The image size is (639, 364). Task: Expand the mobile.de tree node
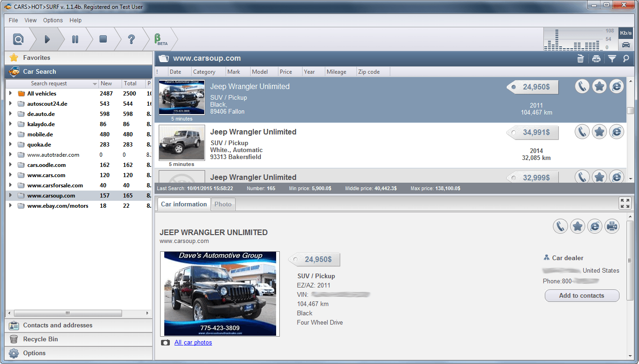[10, 134]
